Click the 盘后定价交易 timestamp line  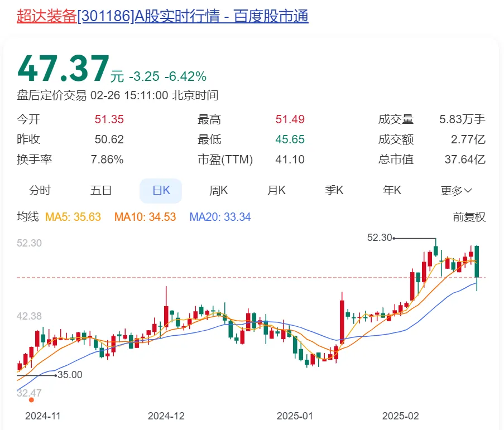click(x=118, y=95)
